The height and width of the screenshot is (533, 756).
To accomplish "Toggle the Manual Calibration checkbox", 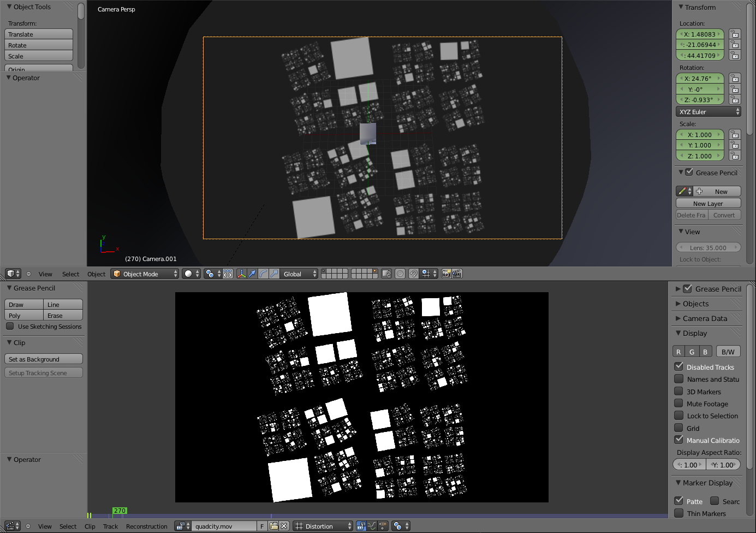I will 679,440.
